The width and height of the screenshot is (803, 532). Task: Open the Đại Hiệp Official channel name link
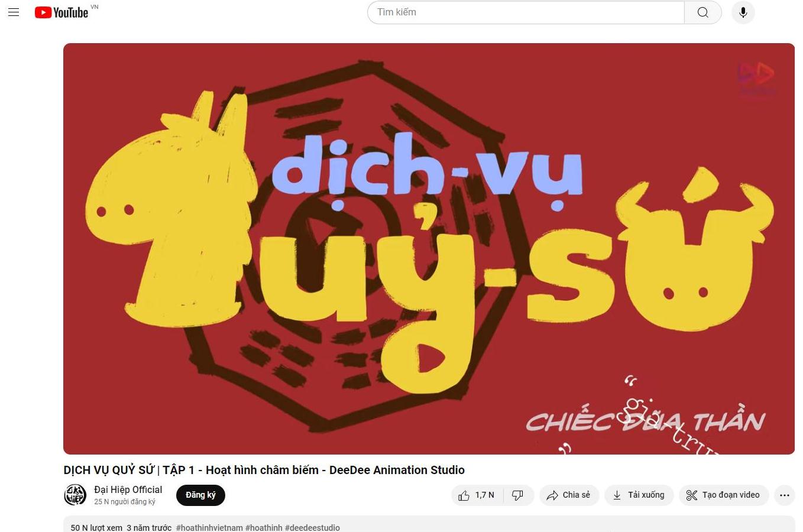click(128, 489)
